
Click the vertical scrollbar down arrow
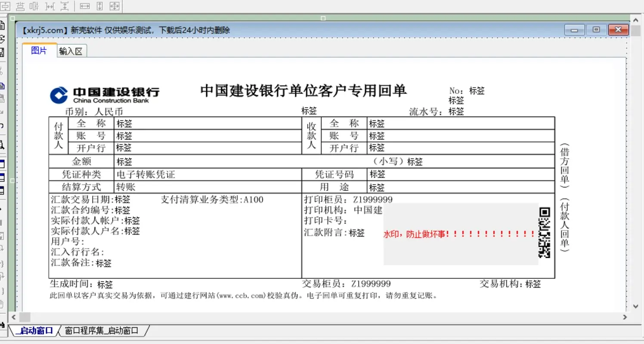635,306
